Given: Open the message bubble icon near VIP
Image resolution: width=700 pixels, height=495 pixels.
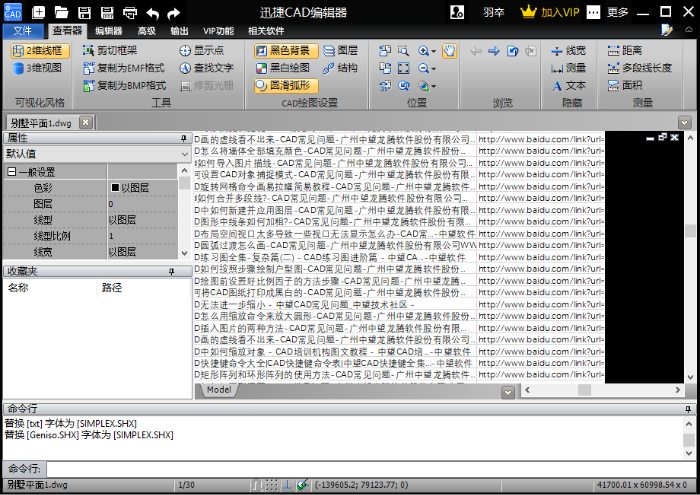Looking at the screenshot, I should tap(593, 12).
